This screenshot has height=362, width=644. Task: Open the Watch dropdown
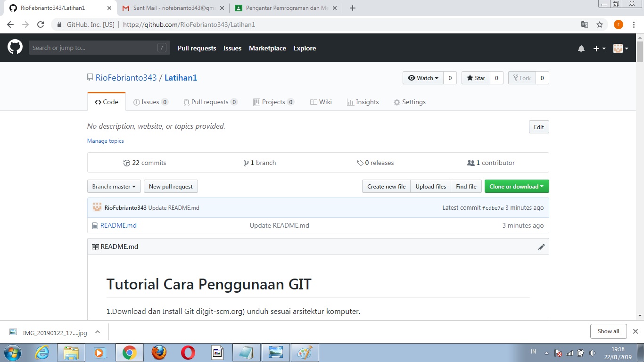(423, 78)
